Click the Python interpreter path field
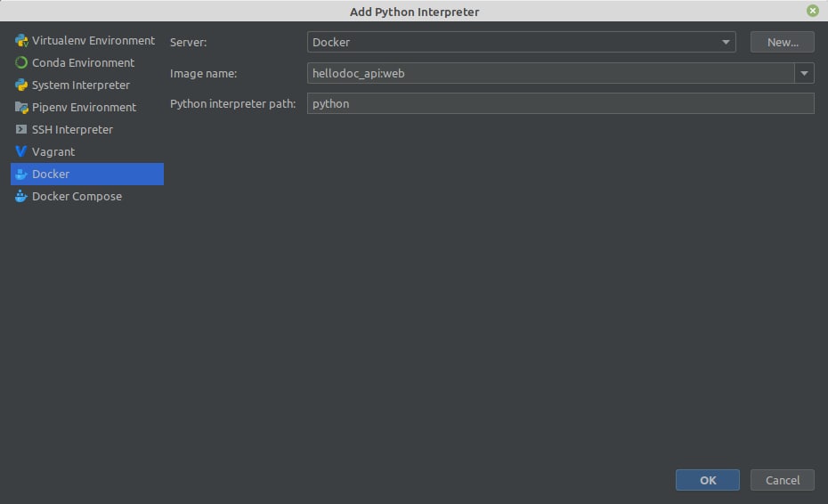Viewport: 828px width, 504px height. (x=560, y=103)
